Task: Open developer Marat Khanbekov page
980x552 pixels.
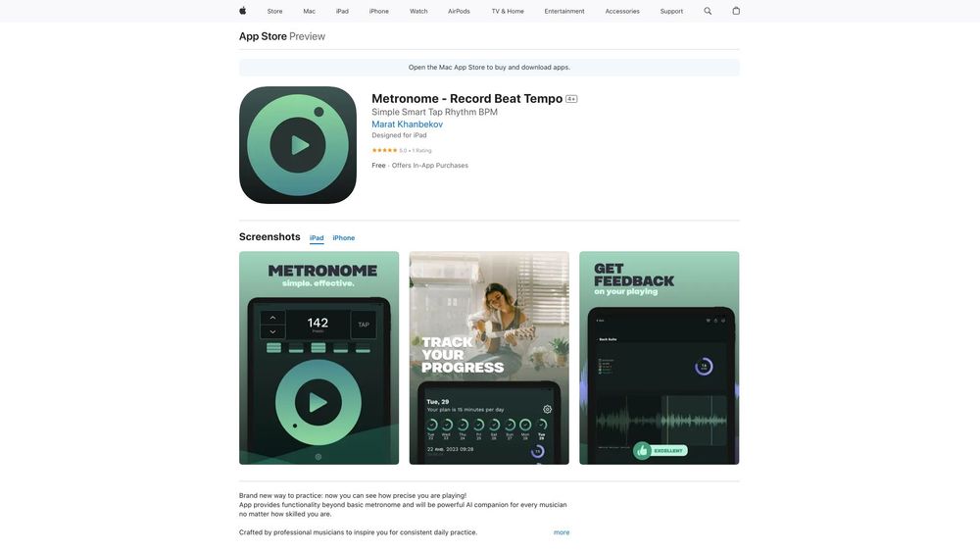Action: point(407,125)
